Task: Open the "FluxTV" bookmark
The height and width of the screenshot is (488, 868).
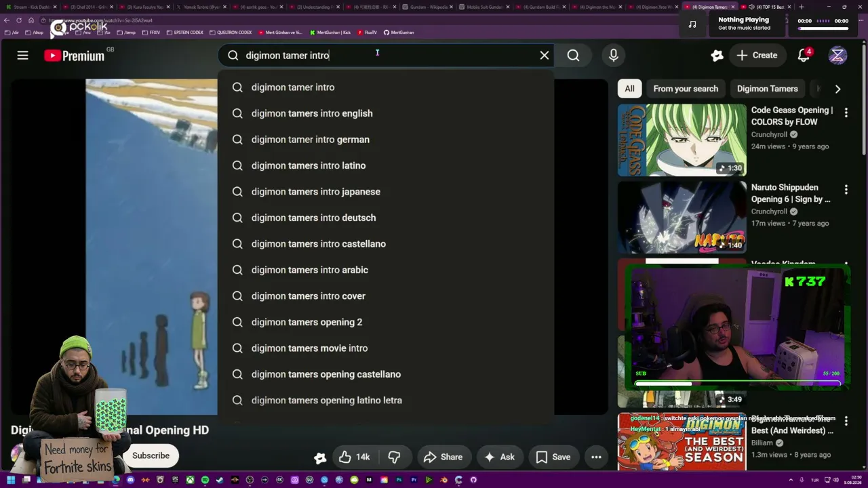Action: tap(367, 33)
